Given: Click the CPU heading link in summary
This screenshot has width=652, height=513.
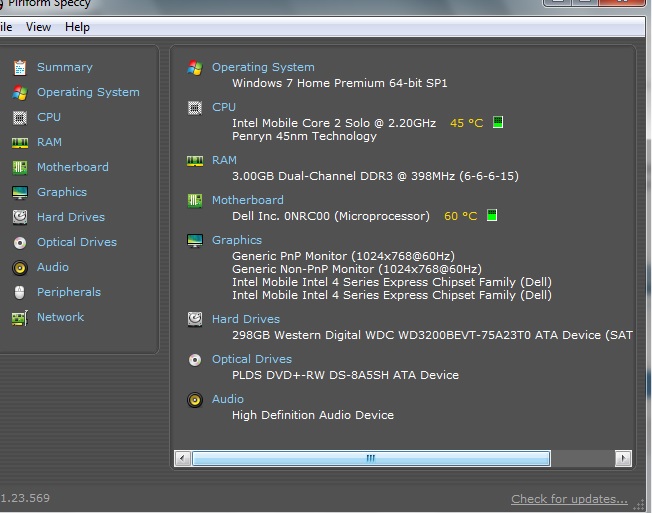Looking at the screenshot, I should click(x=224, y=107).
